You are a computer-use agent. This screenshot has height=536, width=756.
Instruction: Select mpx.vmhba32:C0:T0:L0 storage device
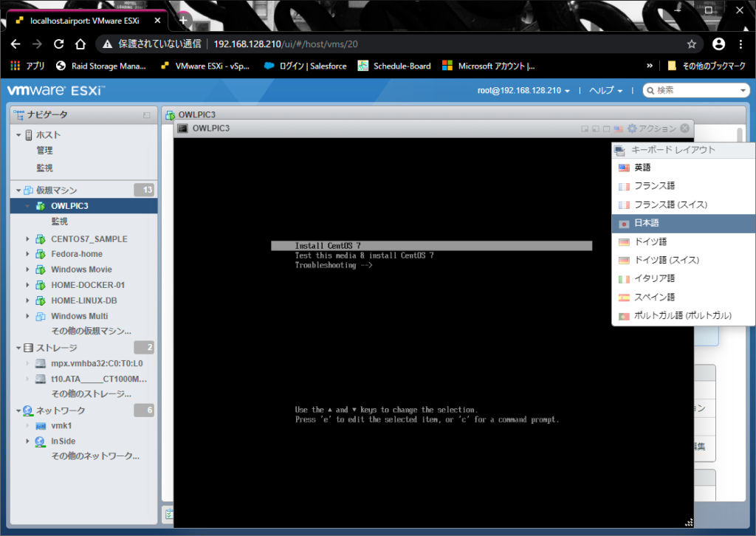coord(97,363)
